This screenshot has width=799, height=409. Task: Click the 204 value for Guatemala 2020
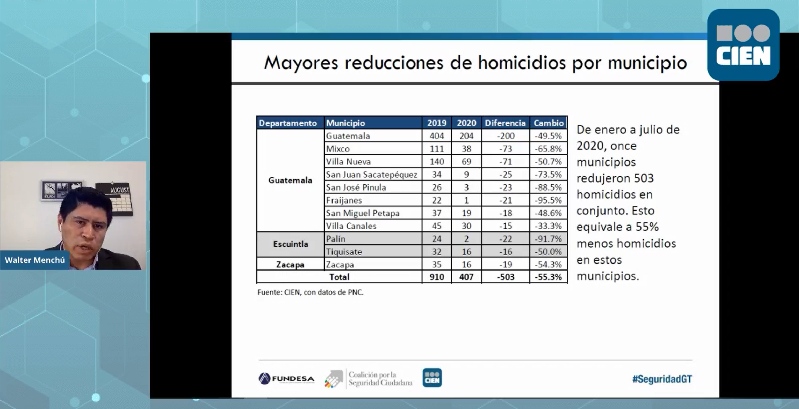[466, 136]
